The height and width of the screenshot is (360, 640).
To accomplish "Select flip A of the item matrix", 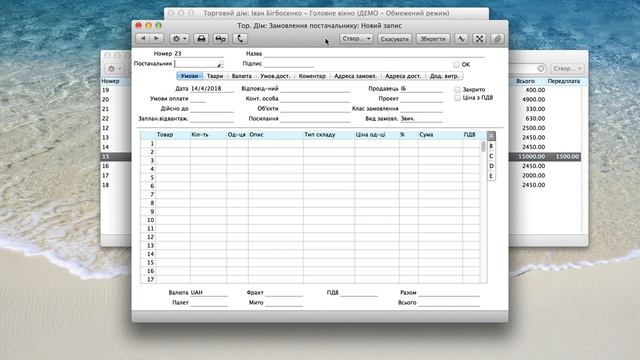I will [x=491, y=136].
